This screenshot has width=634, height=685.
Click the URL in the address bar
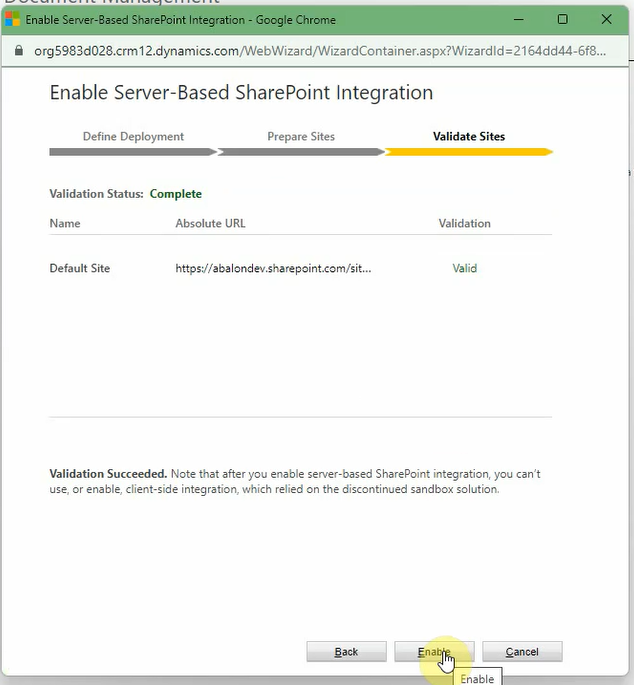pos(320,51)
